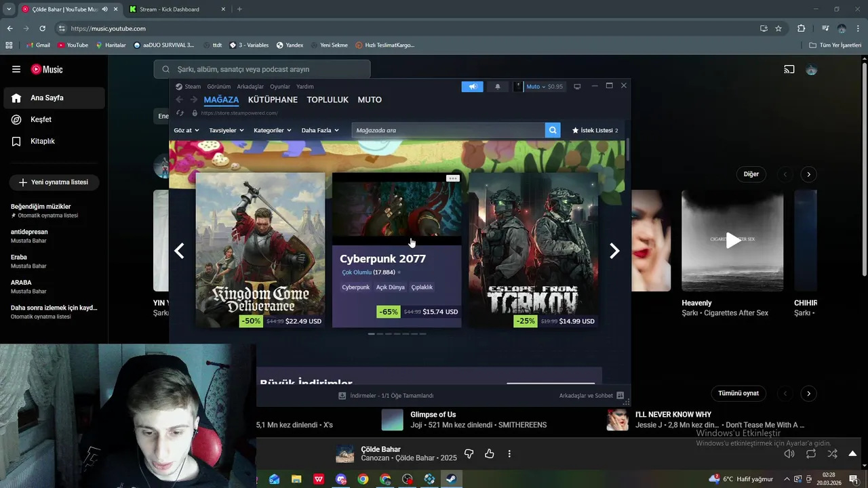Like the song Çölde Bahar
The image size is (868, 488).
point(490,454)
